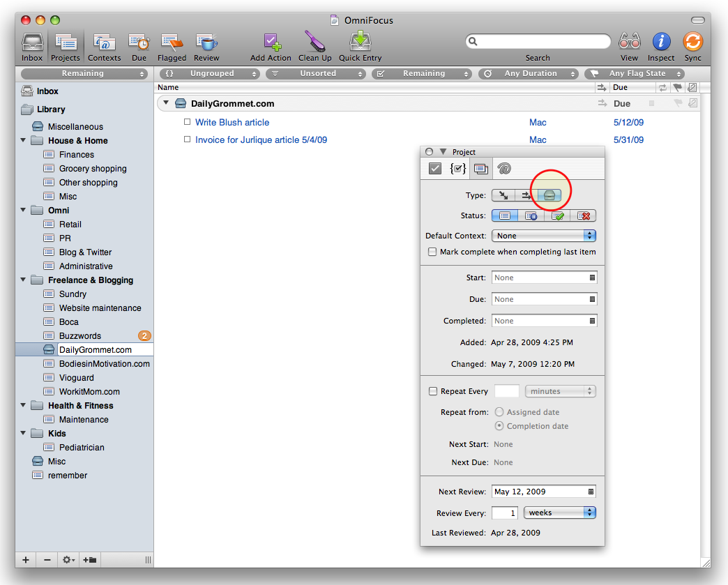Screen dimensions: 728x585
Task: Open the sidebar gear action menu
Action: (68, 560)
